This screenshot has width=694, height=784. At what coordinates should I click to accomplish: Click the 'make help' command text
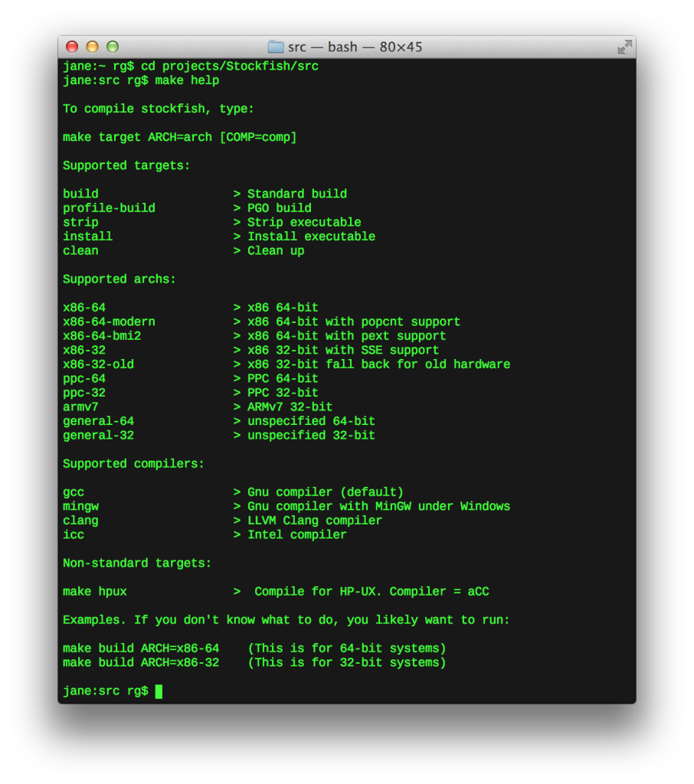tap(187, 80)
